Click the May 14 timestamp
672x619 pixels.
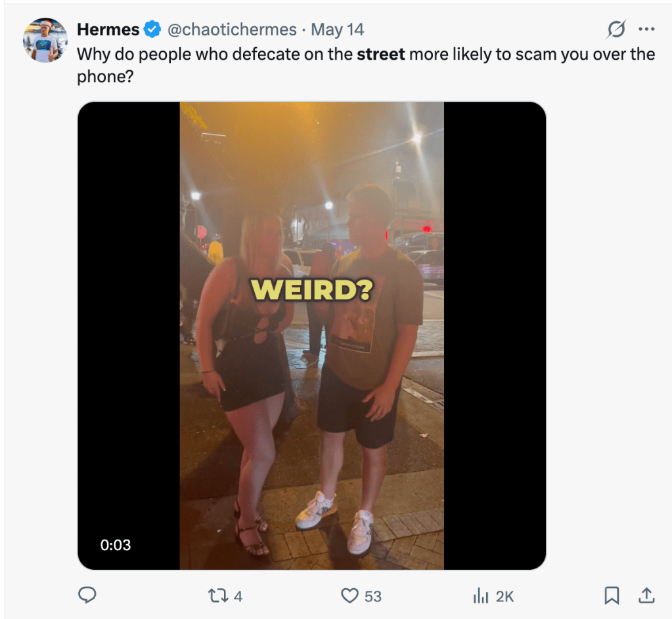(337, 30)
